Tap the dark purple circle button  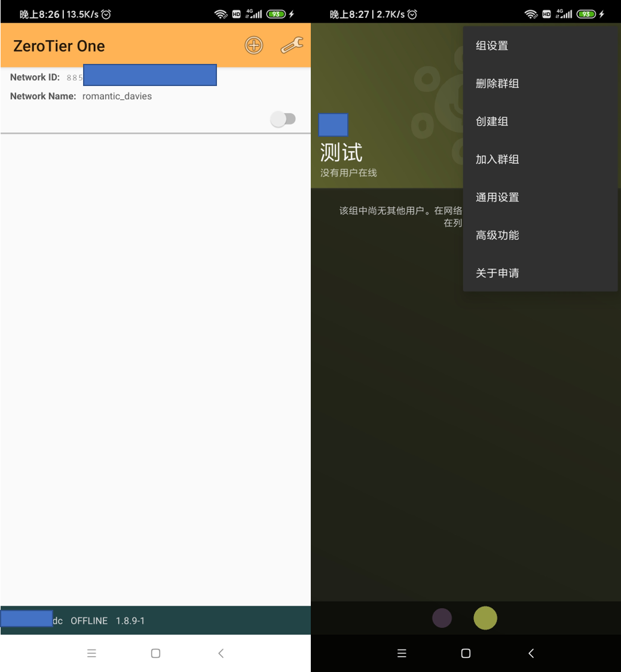pyautogui.click(x=442, y=618)
